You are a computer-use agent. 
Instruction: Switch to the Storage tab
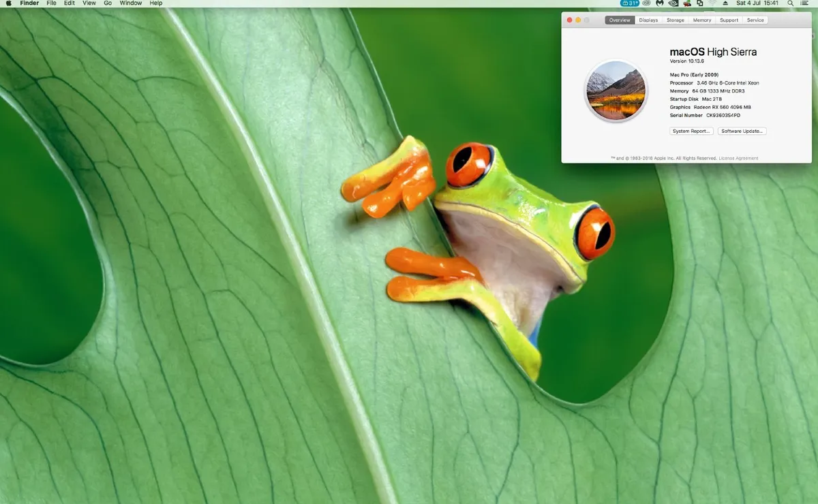point(676,20)
